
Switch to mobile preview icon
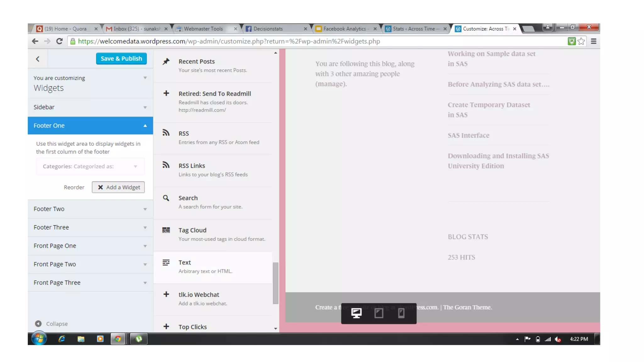(401, 313)
